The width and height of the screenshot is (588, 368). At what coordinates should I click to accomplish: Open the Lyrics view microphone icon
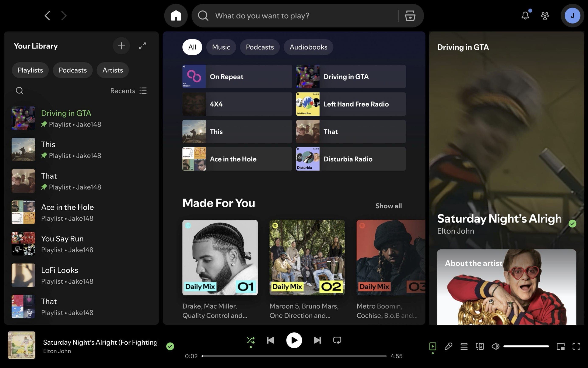448,346
